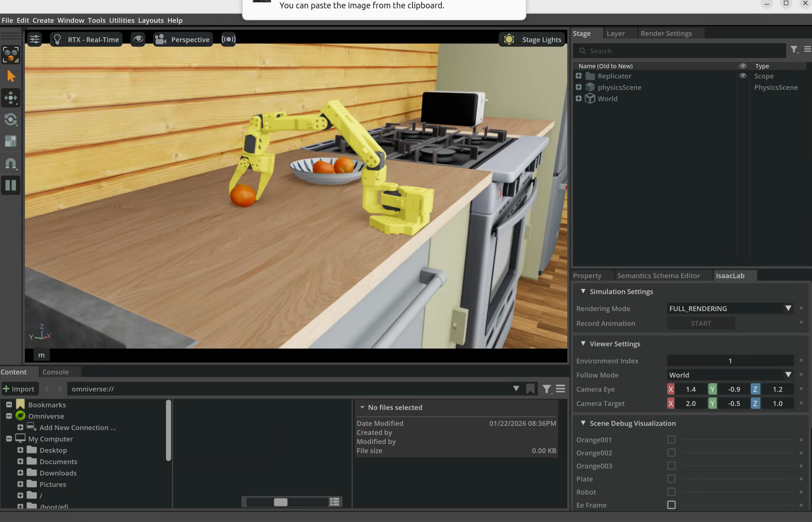Image resolution: width=812 pixels, height=522 pixels.
Task: Activate the Move gizmo tool
Action: click(x=11, y=98)
